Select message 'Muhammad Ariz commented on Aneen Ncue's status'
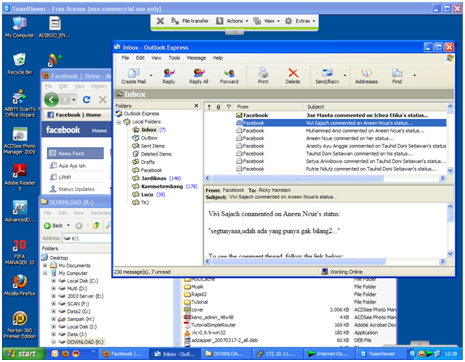Image resolution: width=465 pixels, height=362 pixels. pyautogui.click(x=325, y=131)
